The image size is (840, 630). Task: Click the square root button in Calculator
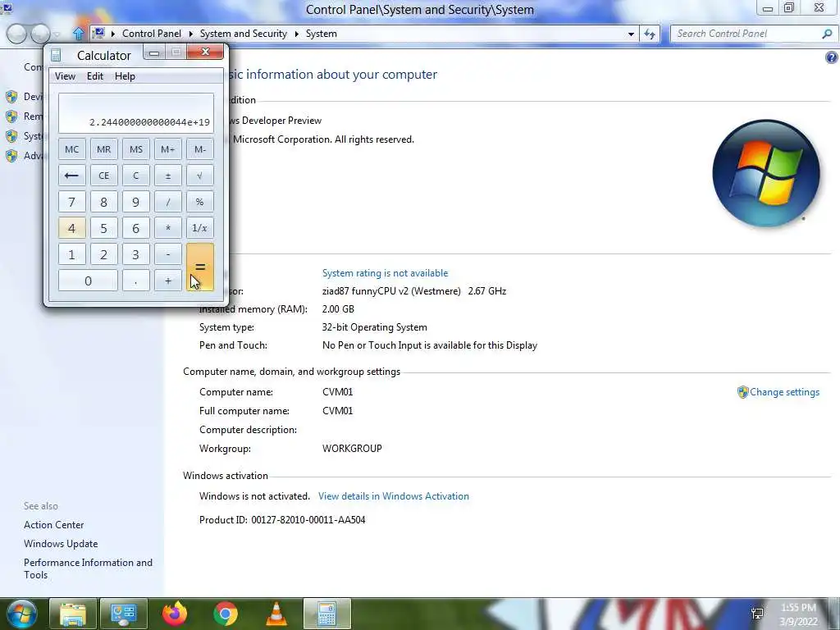coord(200,176)
